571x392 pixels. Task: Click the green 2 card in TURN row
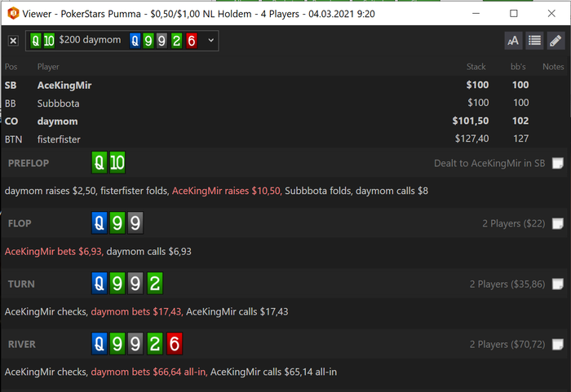(155, 283)
